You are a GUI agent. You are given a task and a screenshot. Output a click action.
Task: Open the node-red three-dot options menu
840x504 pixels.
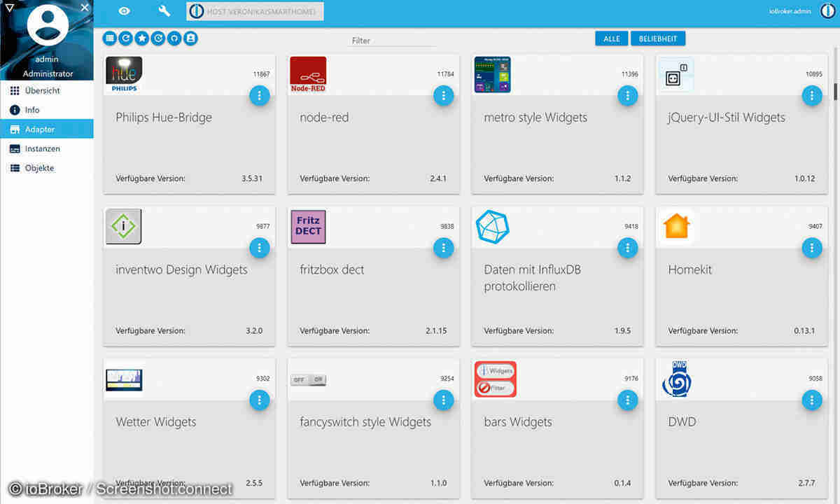pyautogui.click(x=443, y=96)
